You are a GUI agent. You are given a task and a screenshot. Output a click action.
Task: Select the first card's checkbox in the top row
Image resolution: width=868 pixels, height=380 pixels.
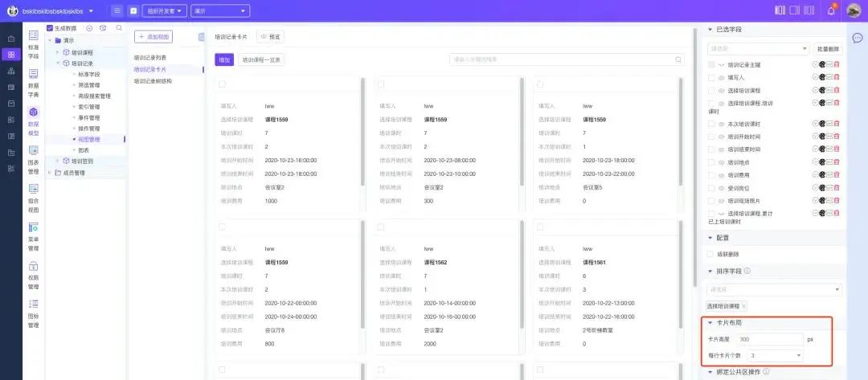pos(223,84)
